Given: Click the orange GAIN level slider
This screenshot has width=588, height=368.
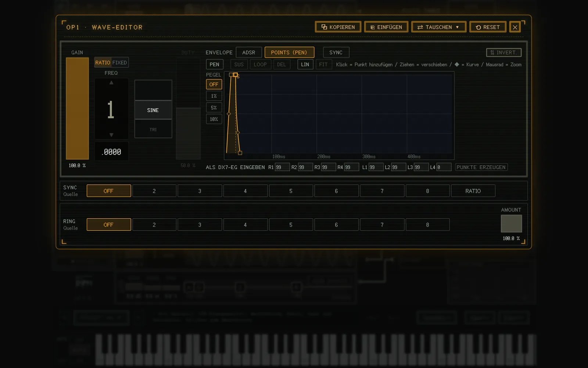Looking at the screenshot, I should (77, 108).
